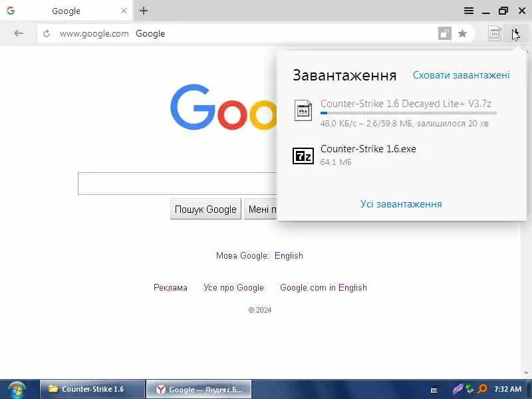
Task: Click the vertical scrollbar down arrow
Action: click(x=526, y=374)
